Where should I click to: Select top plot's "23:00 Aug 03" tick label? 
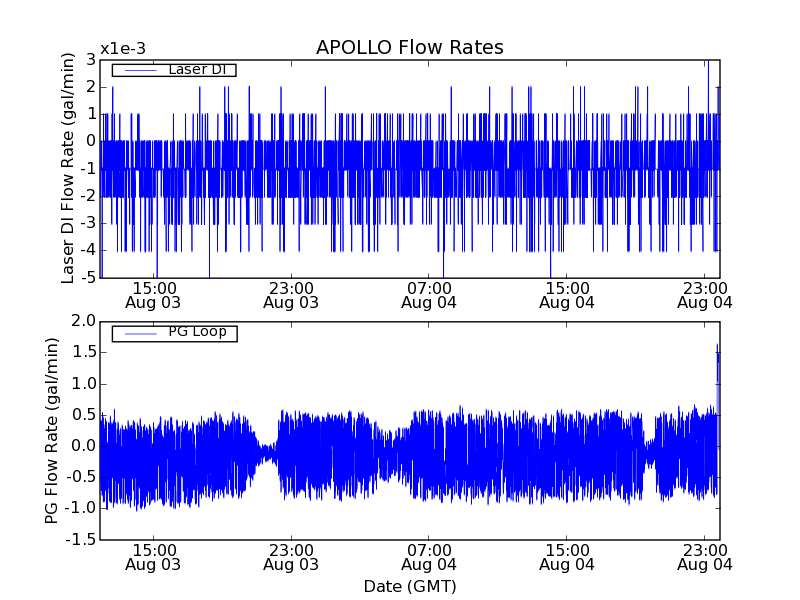(x=291, y=294)
